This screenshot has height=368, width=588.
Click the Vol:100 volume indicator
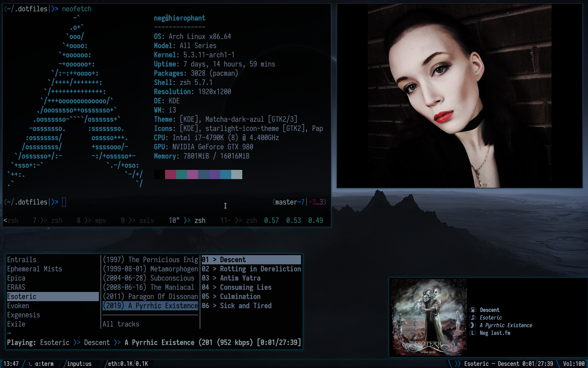pyautogui.click(x=573, y=364)
